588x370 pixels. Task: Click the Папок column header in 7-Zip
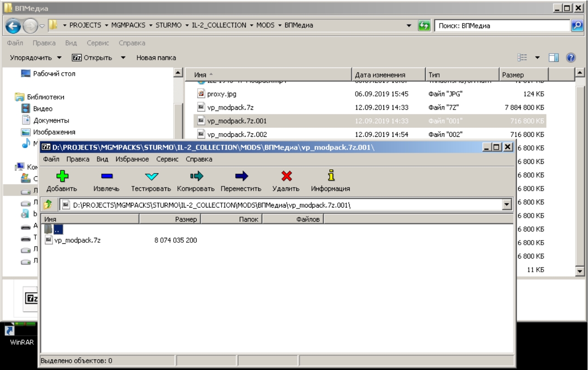(x=232, y=220)
